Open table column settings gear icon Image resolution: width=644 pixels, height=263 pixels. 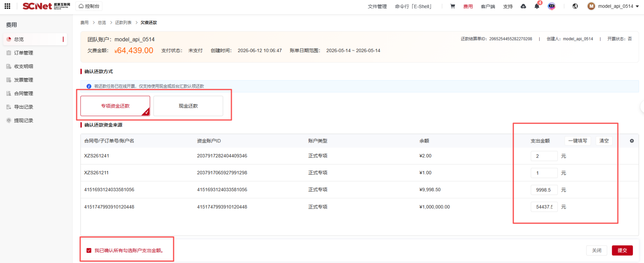click(632, 141)
